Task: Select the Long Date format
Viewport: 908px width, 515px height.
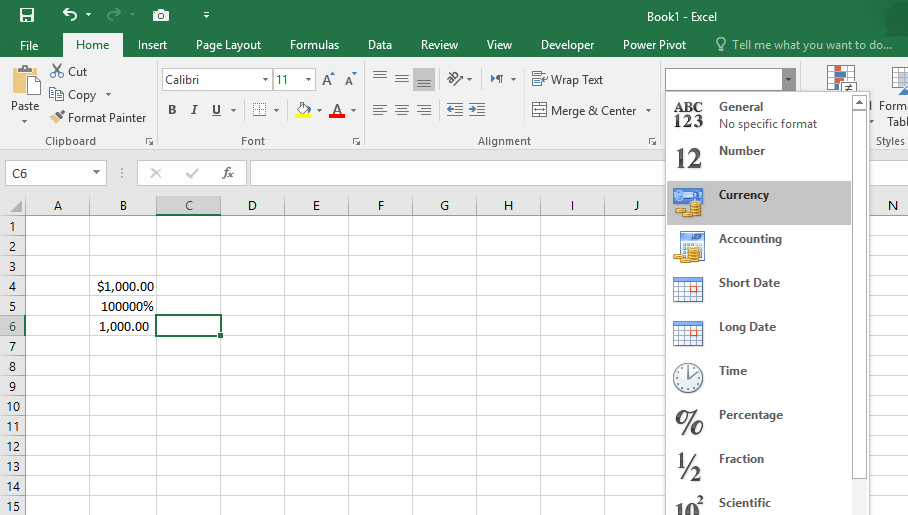Action: tap(759, 335)
